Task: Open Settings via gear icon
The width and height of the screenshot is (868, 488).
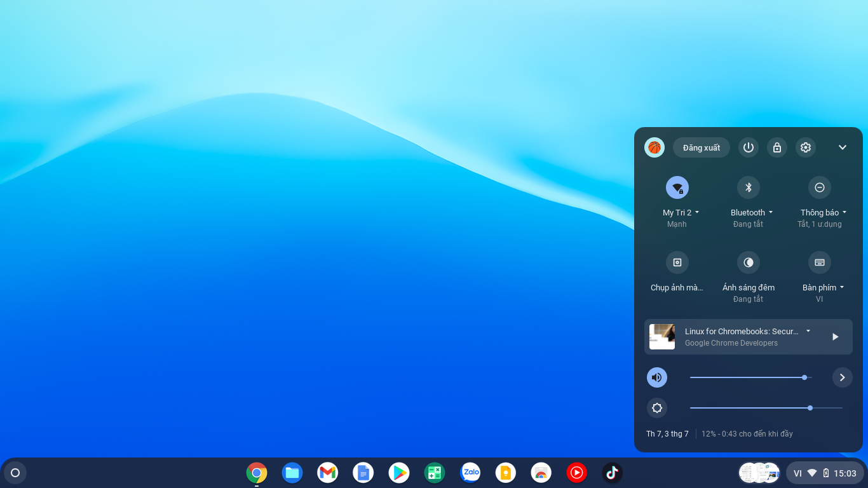Action: [x=806, y=147]
